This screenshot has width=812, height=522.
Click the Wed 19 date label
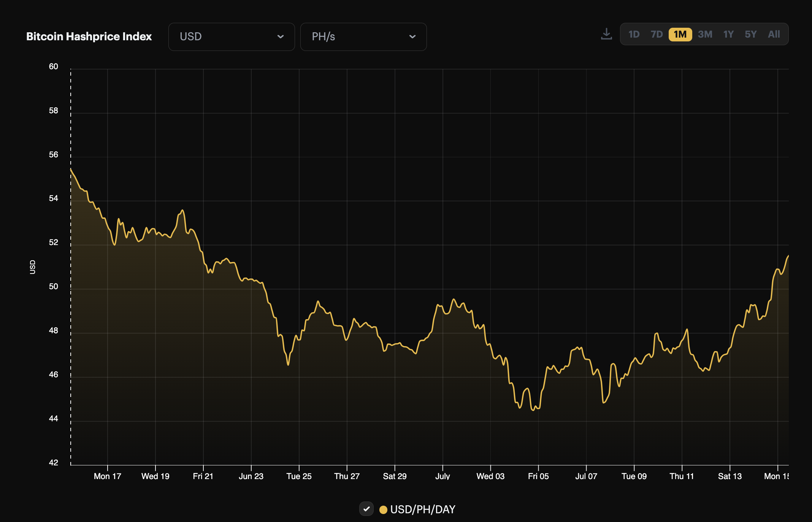(155, 476)
